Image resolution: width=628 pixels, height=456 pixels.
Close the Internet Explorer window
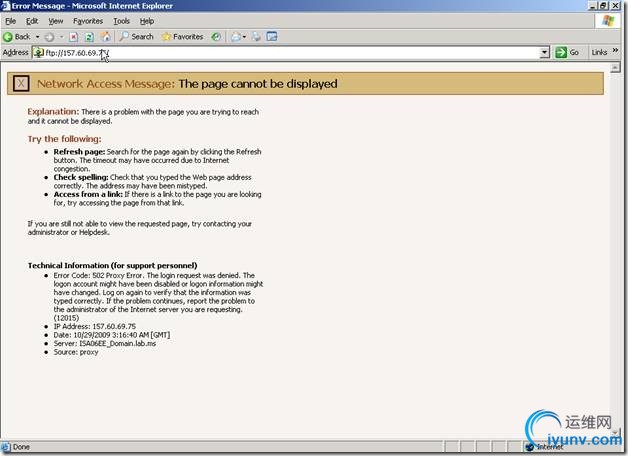point(616,6)
